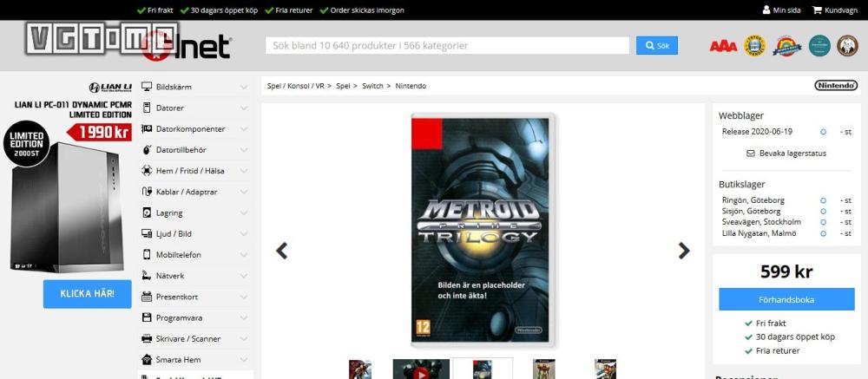868x379 pixels.
Task: Click the colorful award badge in header
Action: point(787,46)
